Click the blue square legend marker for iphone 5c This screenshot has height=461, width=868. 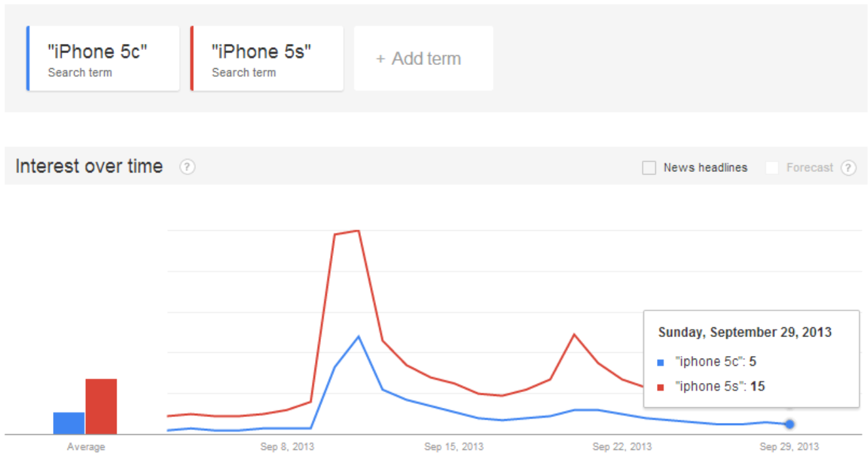coord(661,362)
